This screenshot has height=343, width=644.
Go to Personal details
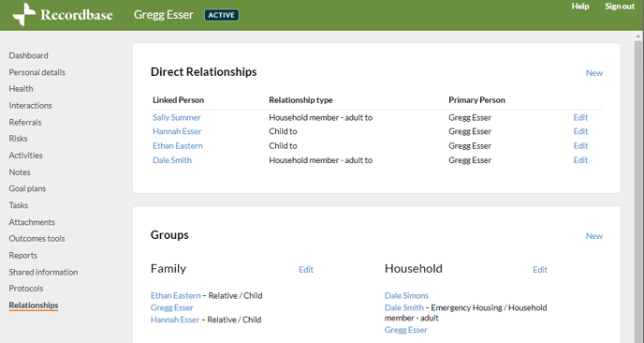click(37, 72)
